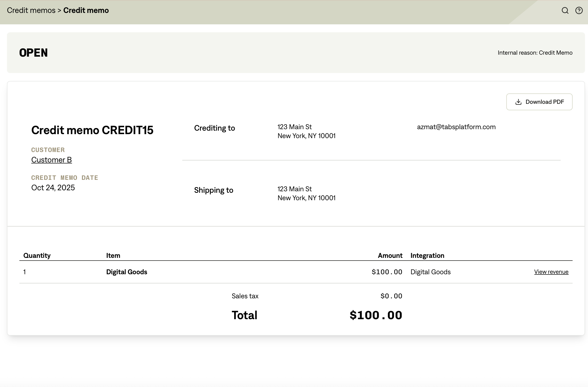Select the Digital Goods item name
The width and height of the screenshot is (588, 387).
tap(127, 272)
